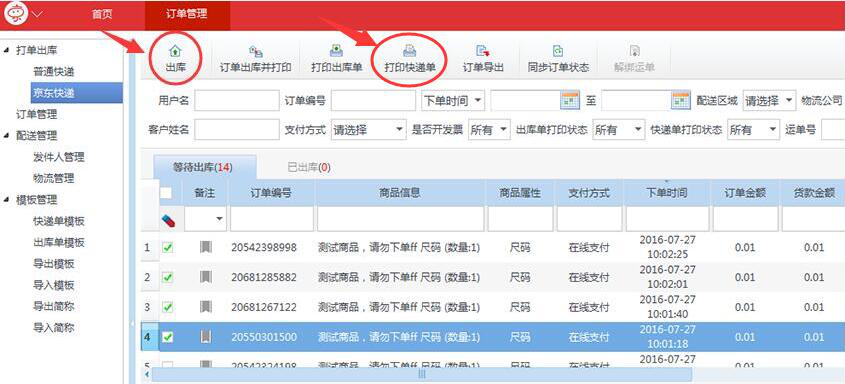This screenshot has width=845, height=384.
Task: Click the 客户姓名 input field
Action: [237, 129]
